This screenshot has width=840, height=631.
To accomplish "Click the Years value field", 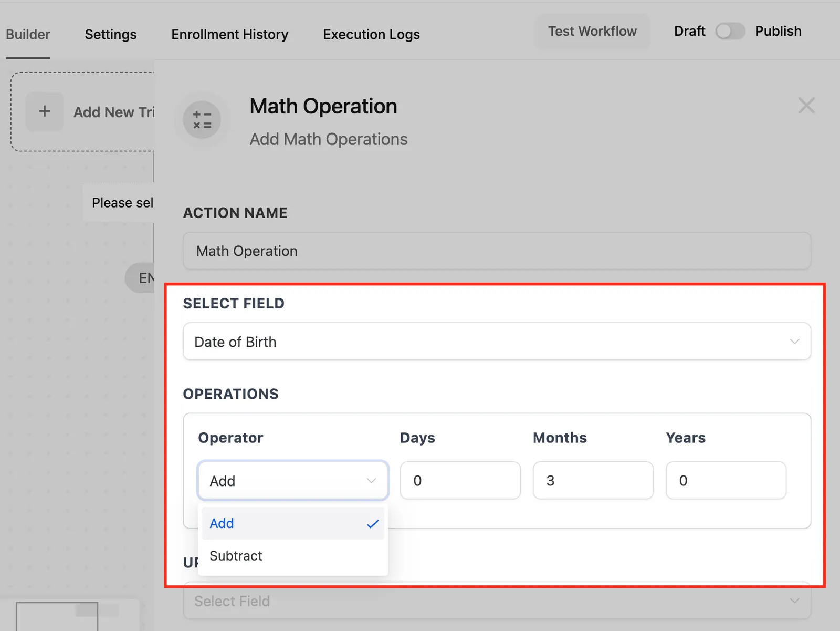I will click(726, 481).
